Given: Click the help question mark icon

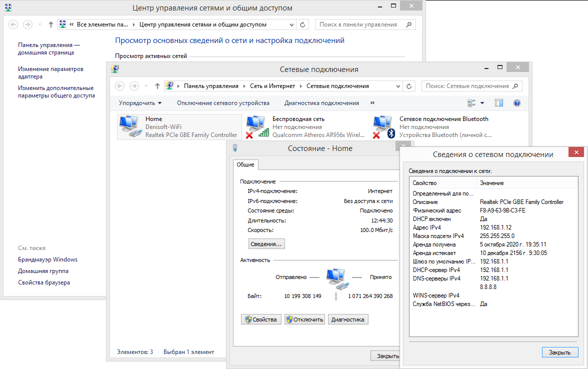Looking at the screenshot, I should point(517,103).
